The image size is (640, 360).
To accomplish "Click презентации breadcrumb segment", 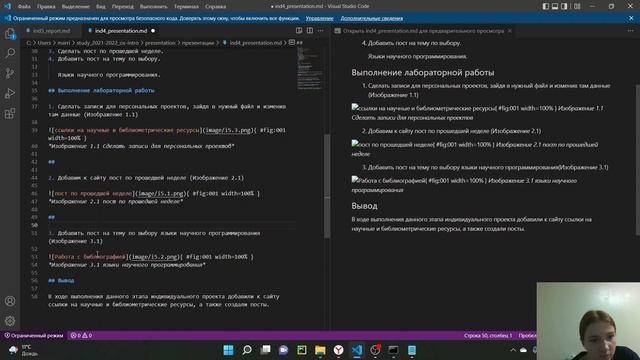I will click(198, 42).
